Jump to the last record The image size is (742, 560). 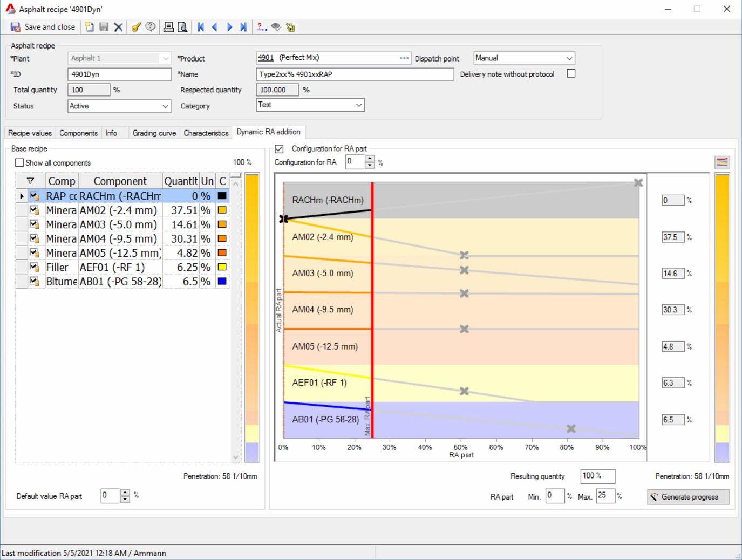243,27
